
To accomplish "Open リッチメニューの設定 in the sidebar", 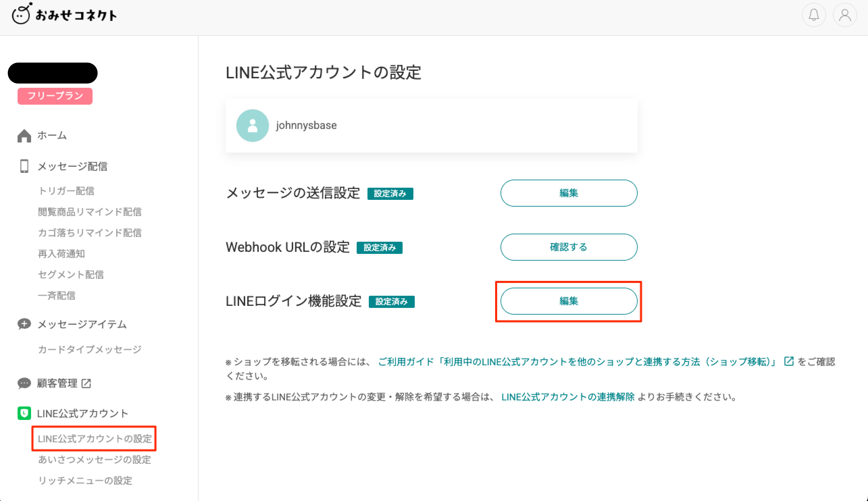I will click(x=85, y=481).
